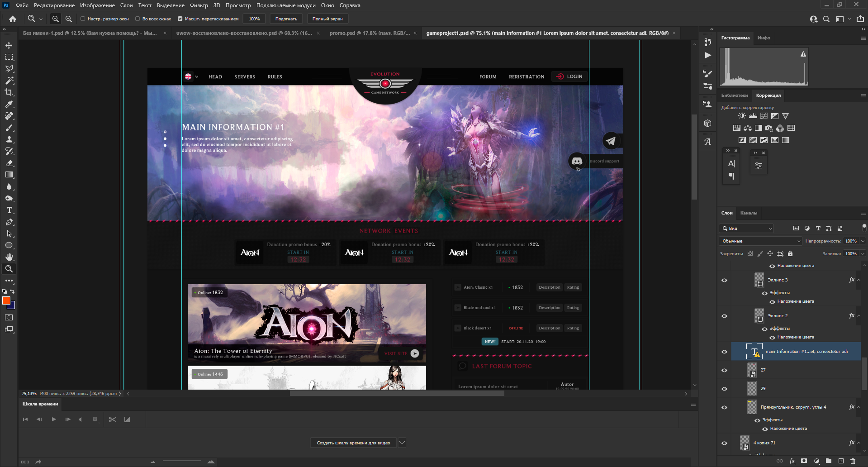This screenshot has height=467, width=868.
Task: Select the Brush tool
Action: (9, 128)
